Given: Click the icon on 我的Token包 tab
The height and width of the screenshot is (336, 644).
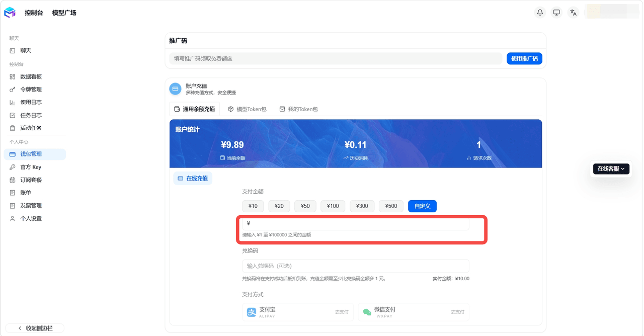Looking at the screenshot, I should 282,109.
